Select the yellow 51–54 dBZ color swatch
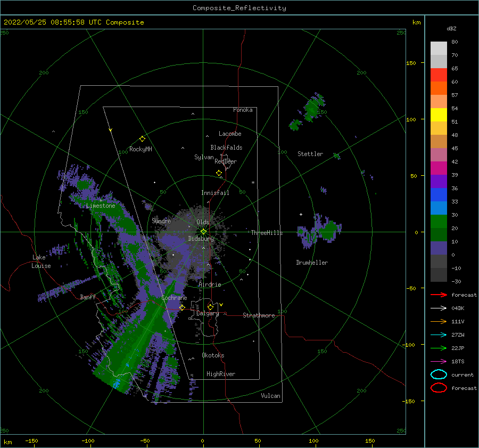479x448 pixels. click(439, 115)
